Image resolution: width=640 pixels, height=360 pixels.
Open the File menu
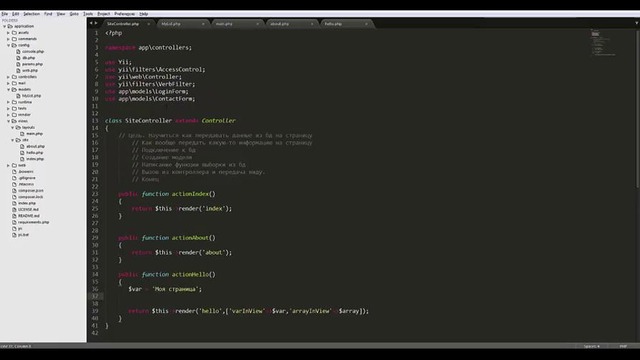click(x=4, y=14)
